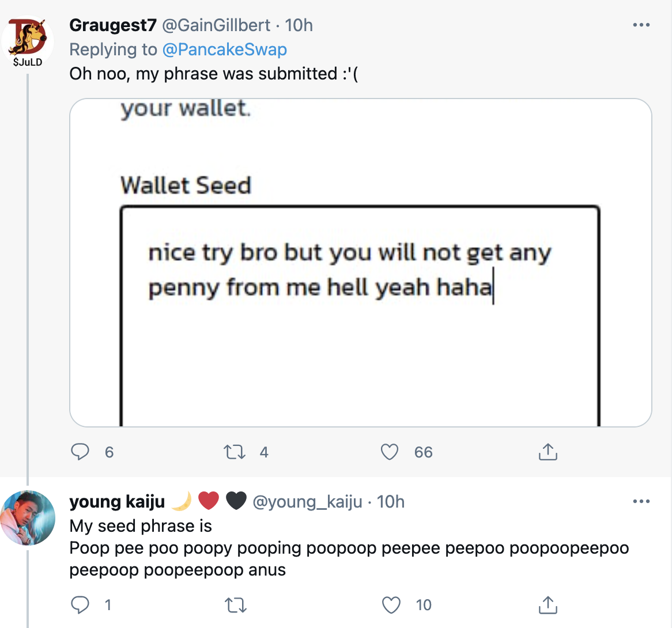Retweet Graugest7's wallet seed tweet

[x=235, y=452]
